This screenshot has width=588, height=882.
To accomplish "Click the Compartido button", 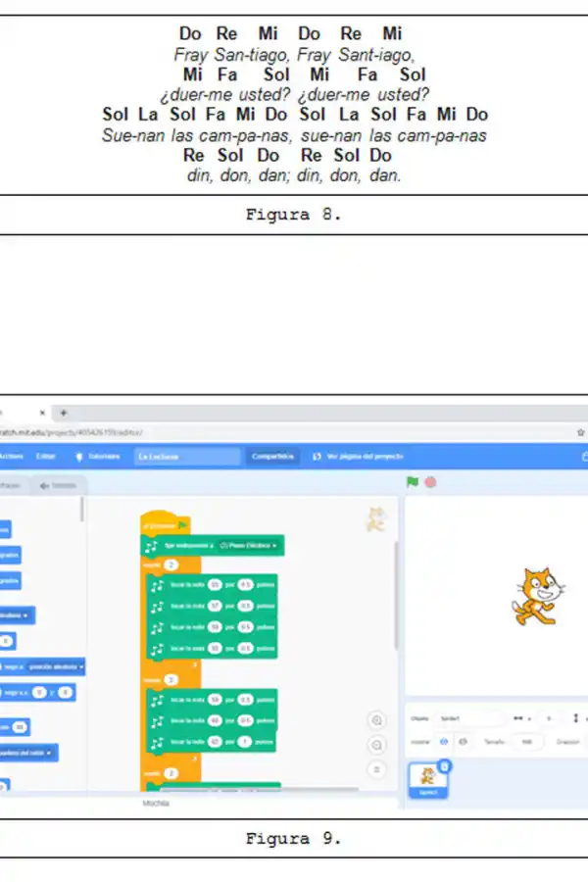I will (271, 457).
